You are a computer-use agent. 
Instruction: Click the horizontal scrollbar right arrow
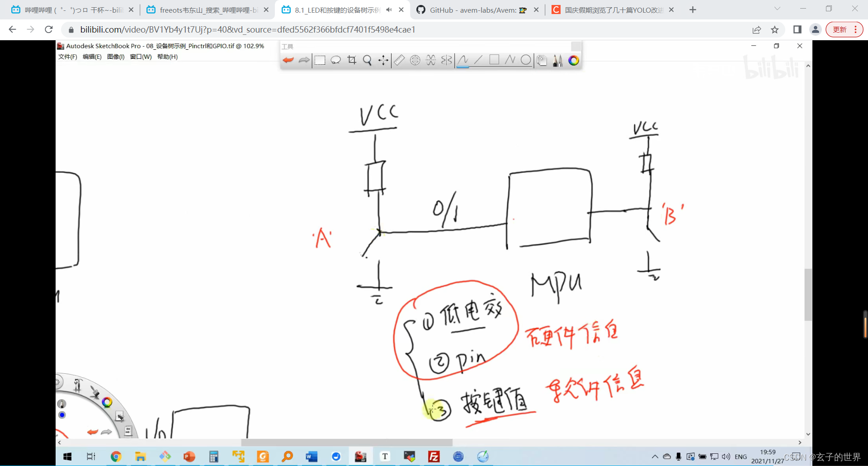800,442
